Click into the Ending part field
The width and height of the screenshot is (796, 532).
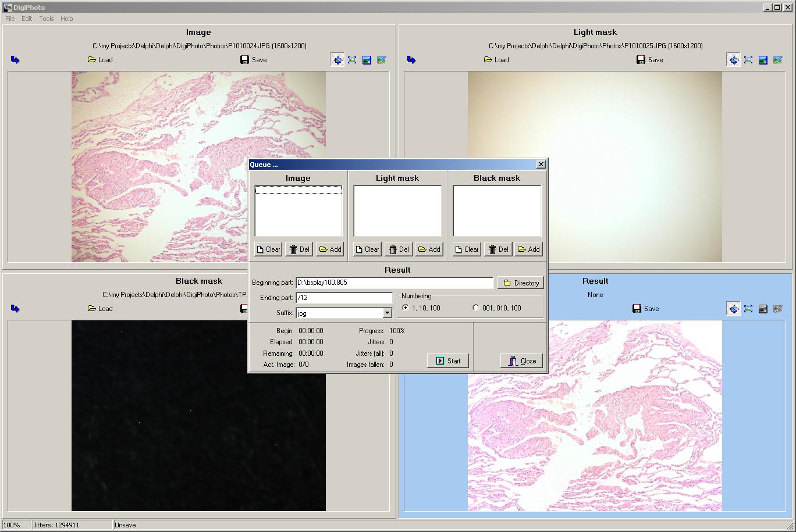click(344, 298)
